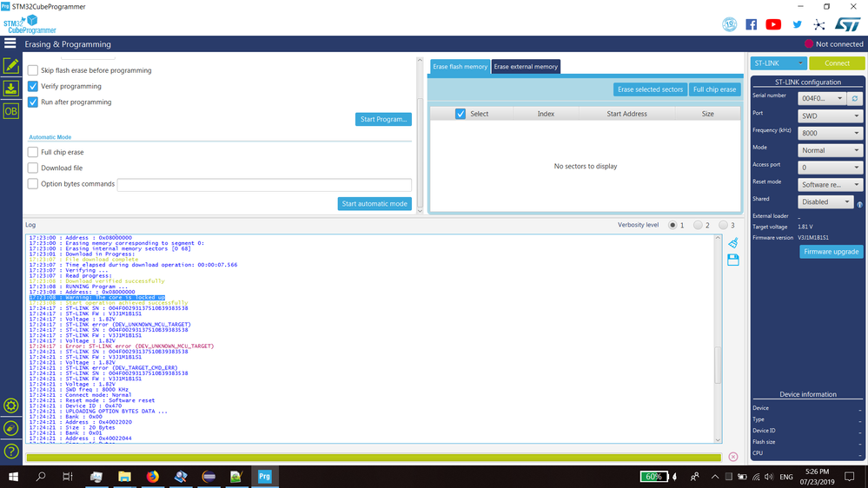Set verbosity level to 2

[698, 225]
